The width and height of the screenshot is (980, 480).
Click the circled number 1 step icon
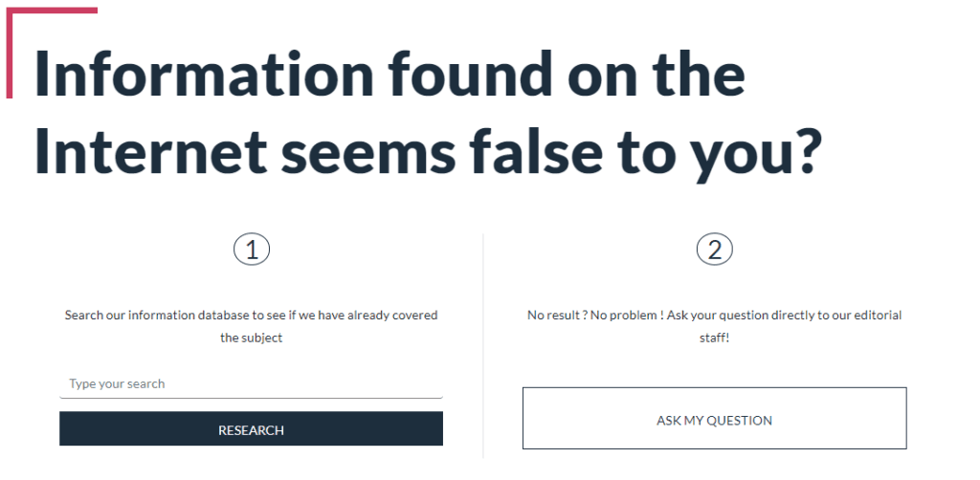pyautogui.click(x=252, y=251)
